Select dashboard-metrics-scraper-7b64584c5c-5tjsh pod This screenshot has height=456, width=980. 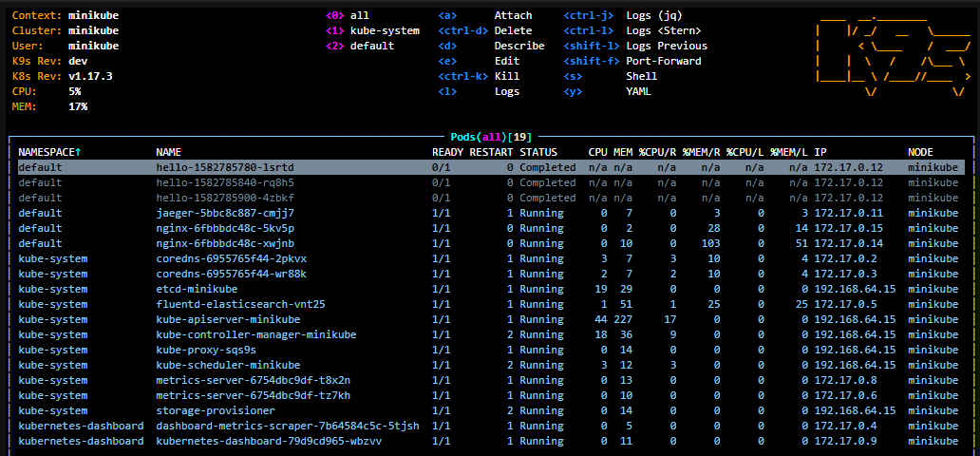click(487, 426)
